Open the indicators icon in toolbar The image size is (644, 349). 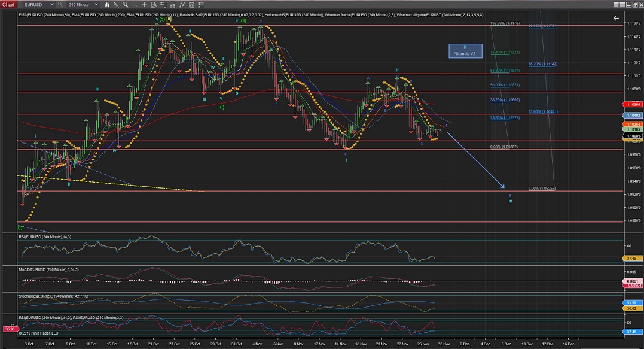pos(172,4)
